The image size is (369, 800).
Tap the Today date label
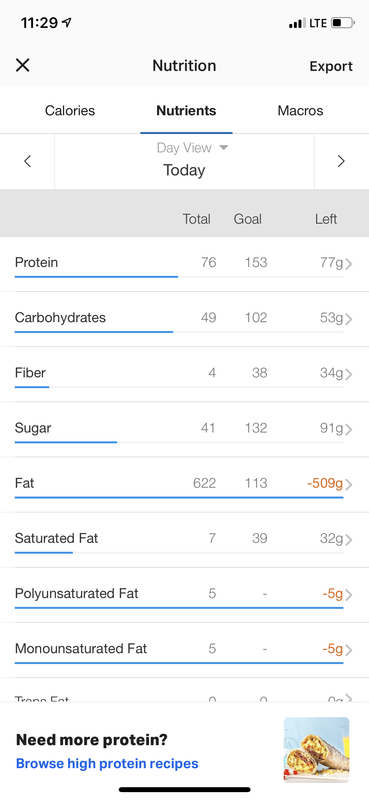(184, 170)
